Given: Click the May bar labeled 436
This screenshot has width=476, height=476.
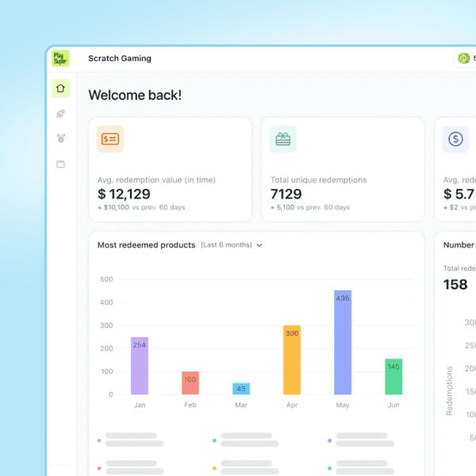Looking at the screenshot, I should point(343,343).
